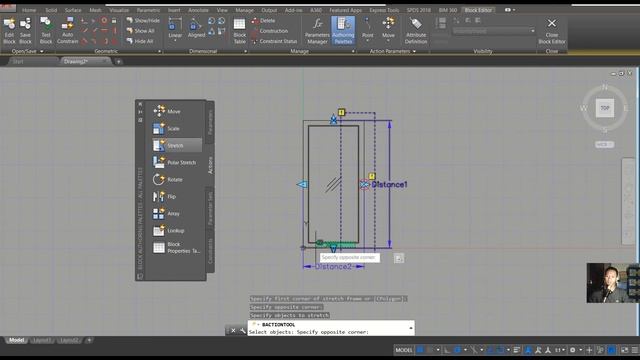Click the command line input field
This screenshot has width=640, height=360.
[331, 328]
